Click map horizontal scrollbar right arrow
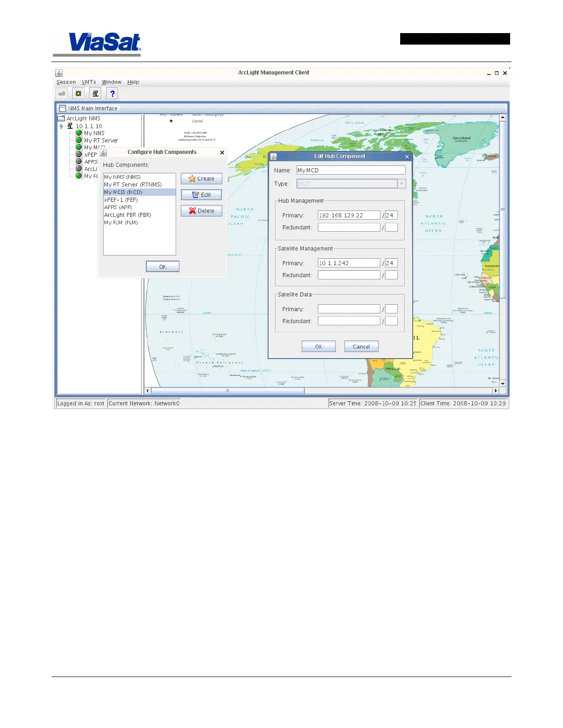This screenshot has width=563, height=728. (x=495, y=391)
